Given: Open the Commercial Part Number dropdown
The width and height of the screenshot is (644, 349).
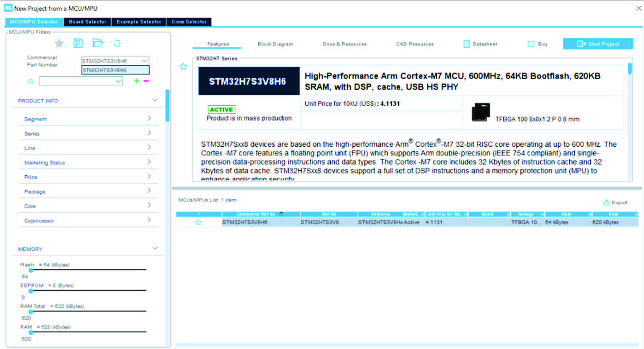Looking at the screenshot, I should click(145, 61).
